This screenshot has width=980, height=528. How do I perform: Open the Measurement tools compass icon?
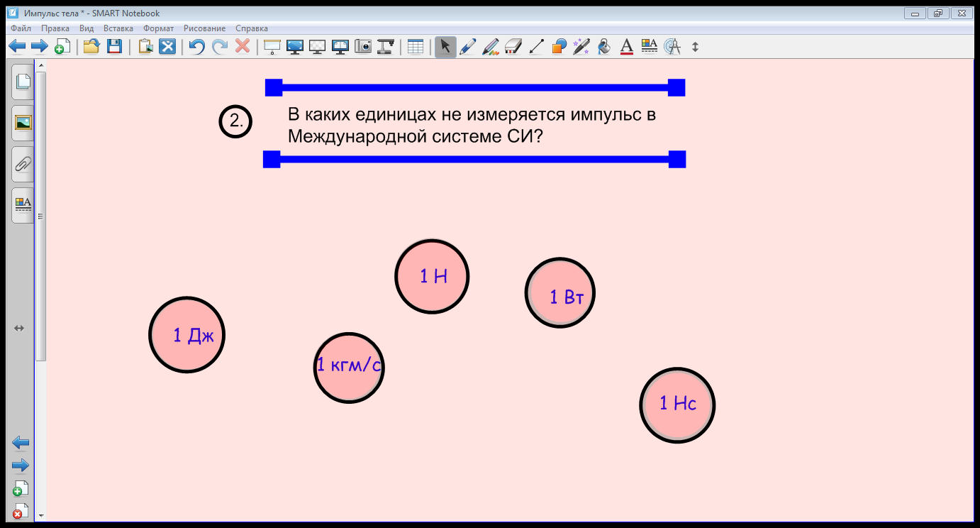[672, 47]
